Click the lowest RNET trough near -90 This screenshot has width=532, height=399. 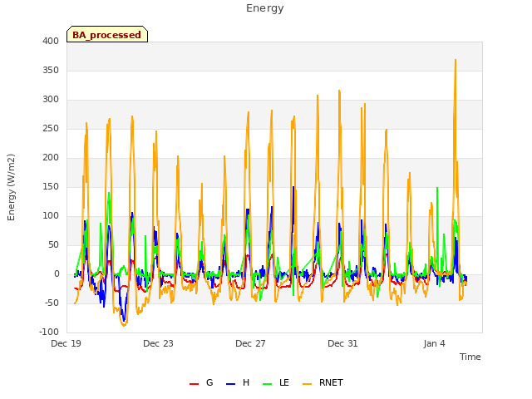click(x=124, y=325)
